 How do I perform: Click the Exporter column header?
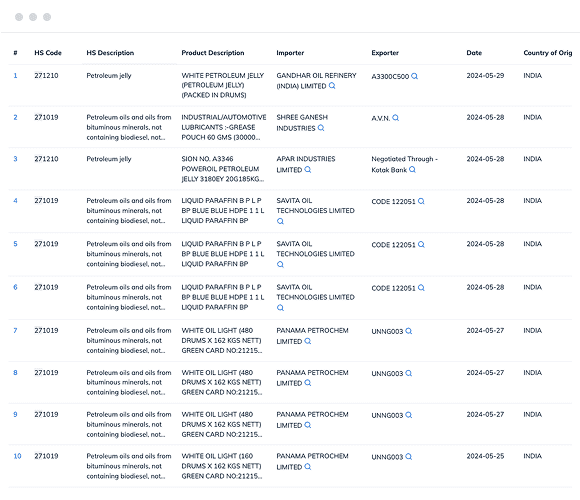[385, 53]
